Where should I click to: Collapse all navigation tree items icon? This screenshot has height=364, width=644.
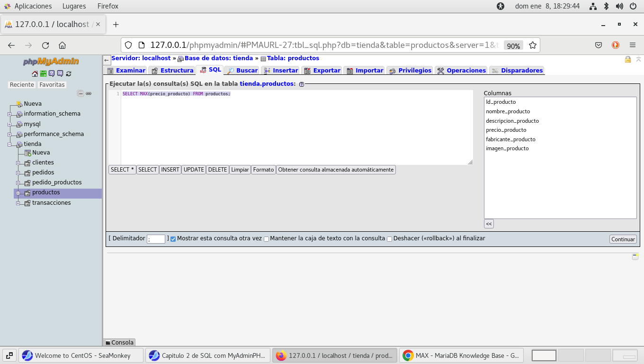coord(80,94)
